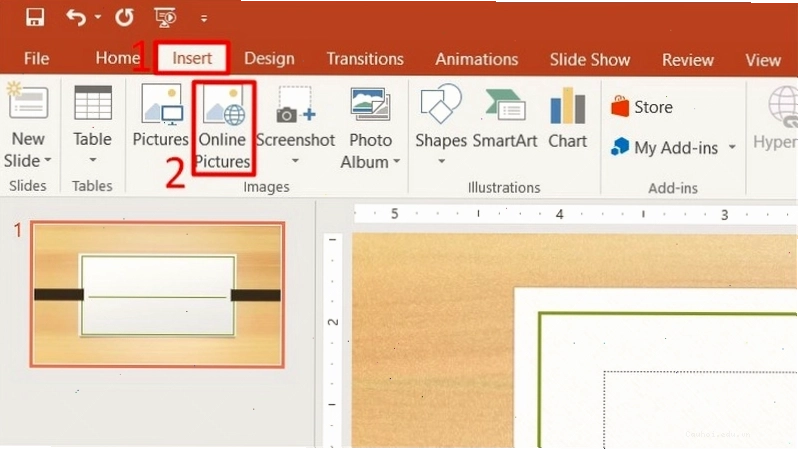This screenshot has width=798, height=451.
Task: Click the Online Pictures icon
Action: point(223,106)
